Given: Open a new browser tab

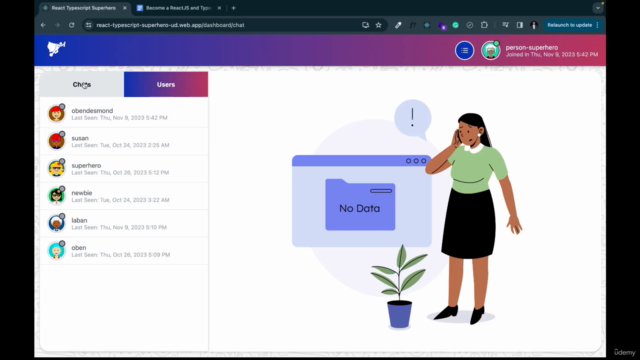Looking at the screenshot, I should 233,8.
